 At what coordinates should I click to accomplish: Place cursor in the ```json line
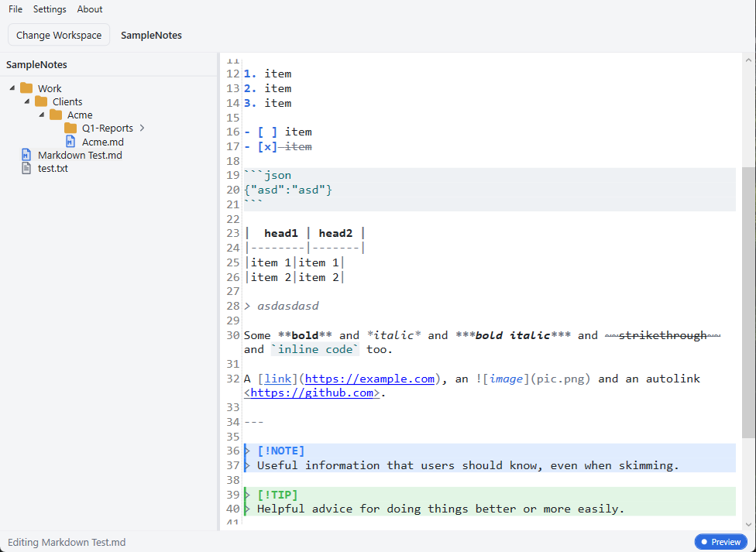267,176
